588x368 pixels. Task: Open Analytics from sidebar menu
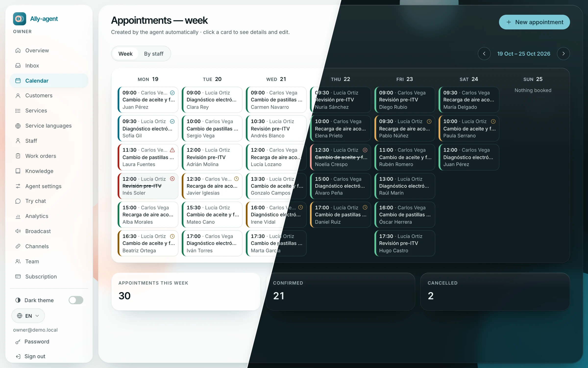pos(49,216)
